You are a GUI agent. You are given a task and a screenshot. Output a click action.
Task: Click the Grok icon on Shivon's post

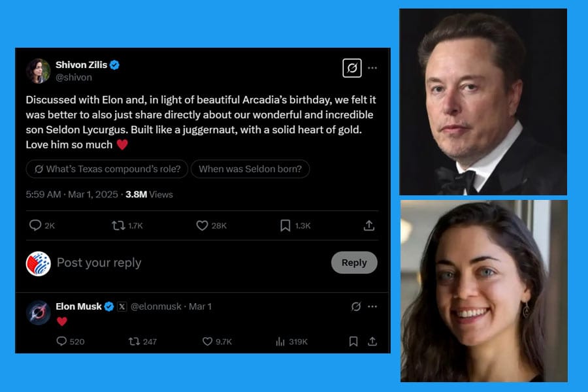[x=351, y=68]
